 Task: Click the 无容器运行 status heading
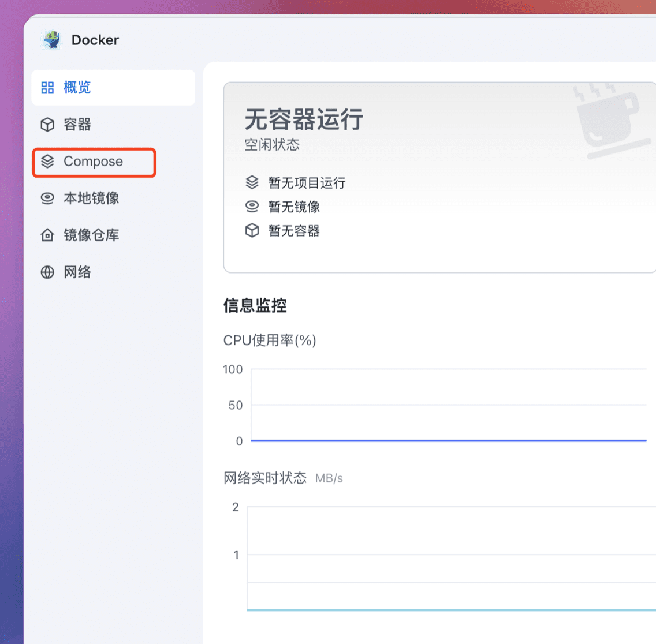[x=304, y=120]
